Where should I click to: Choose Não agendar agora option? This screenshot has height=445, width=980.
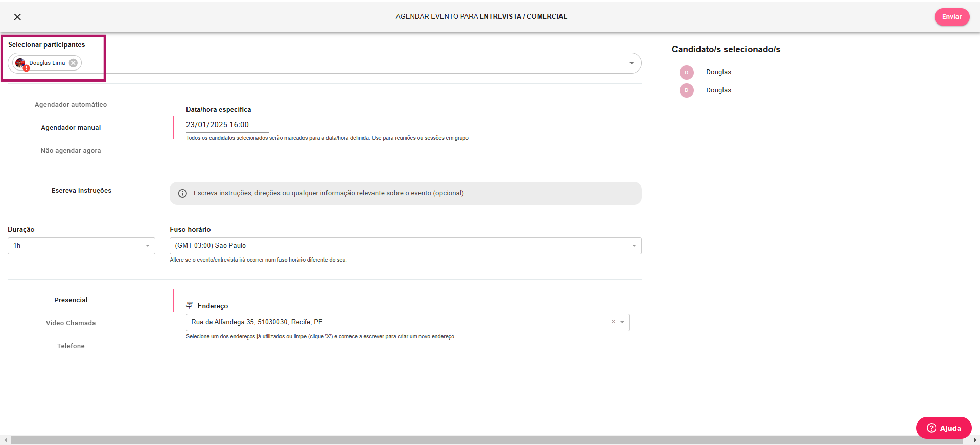71,151
